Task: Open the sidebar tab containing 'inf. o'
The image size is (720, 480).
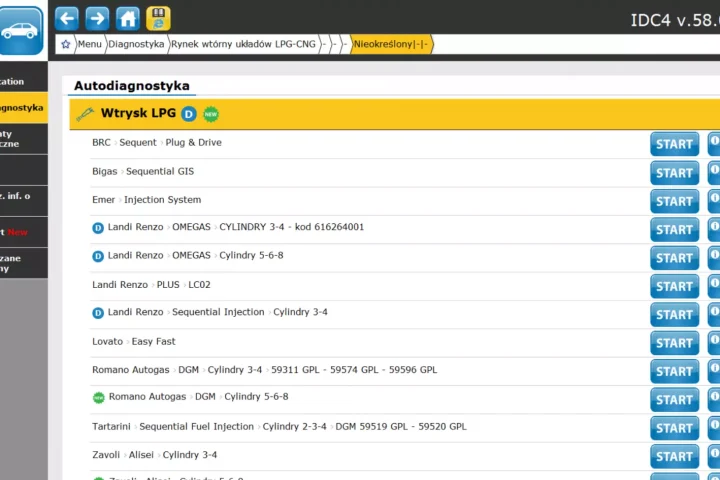Action: (x=23, y=201)
